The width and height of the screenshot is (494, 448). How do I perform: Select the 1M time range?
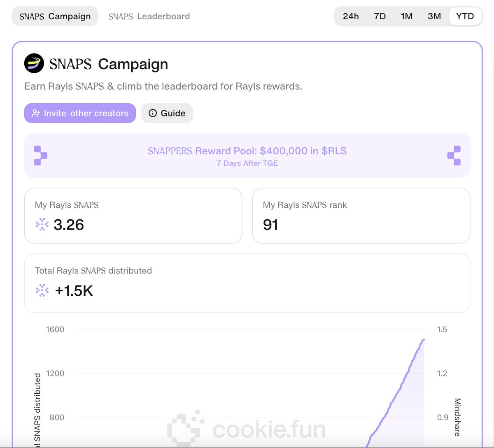pos(407,16)
